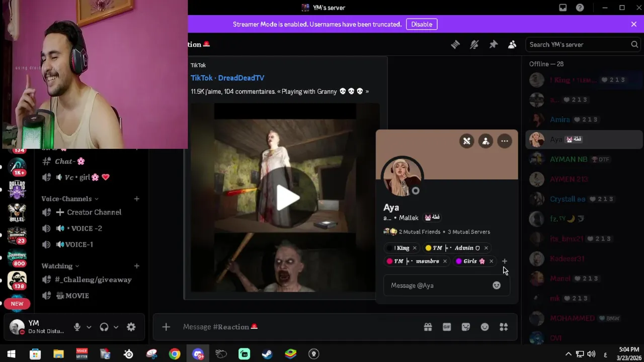Open the Apps launcher icon
This screenshot has height=362, width=644.
pos(504,327)
